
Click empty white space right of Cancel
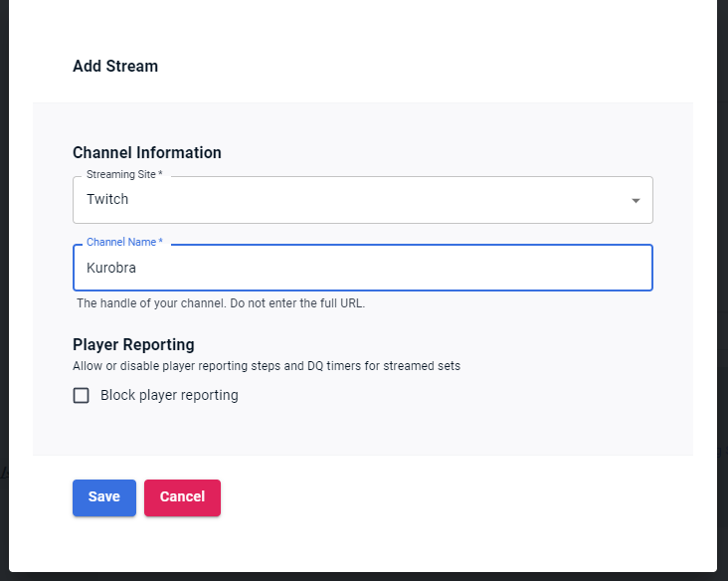coord(448,497)
